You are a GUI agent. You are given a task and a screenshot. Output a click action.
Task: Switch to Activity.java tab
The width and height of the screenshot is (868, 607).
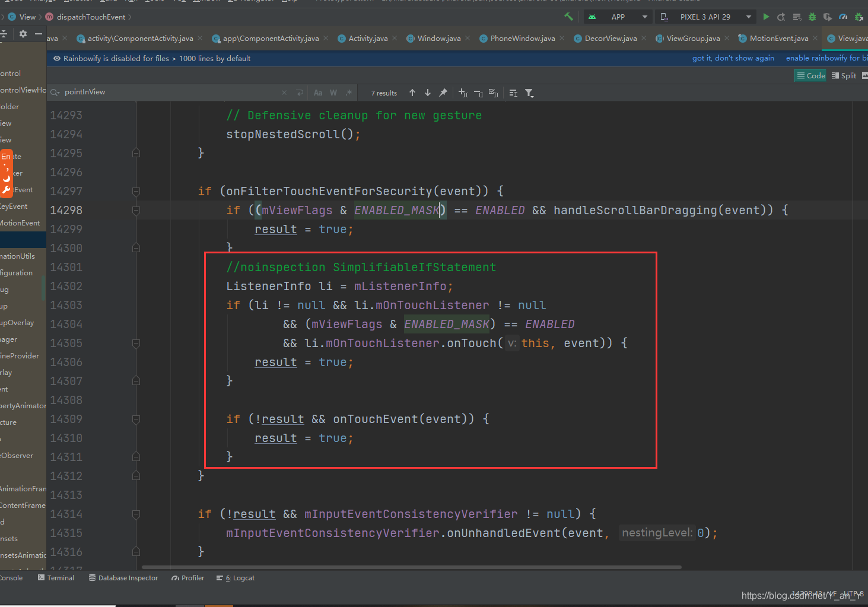(368, 39)
